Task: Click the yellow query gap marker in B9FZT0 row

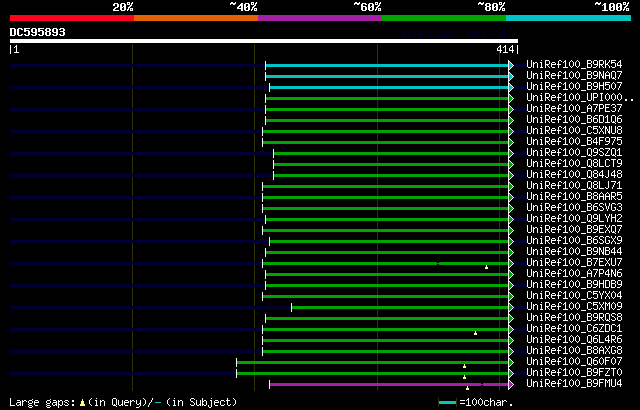Action: [x=464, y=377]
